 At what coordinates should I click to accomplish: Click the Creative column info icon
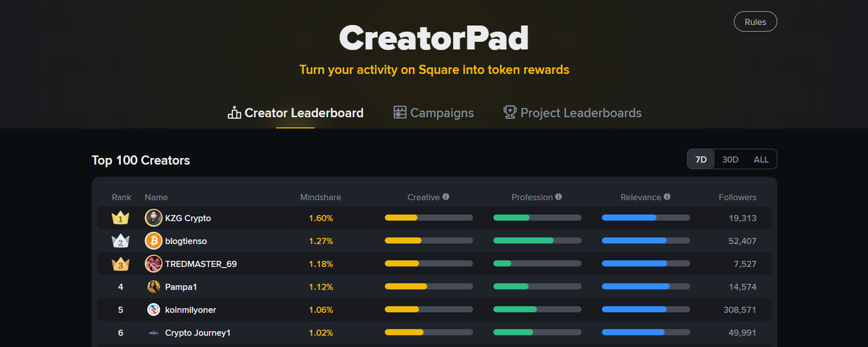(x=446, y=197)
